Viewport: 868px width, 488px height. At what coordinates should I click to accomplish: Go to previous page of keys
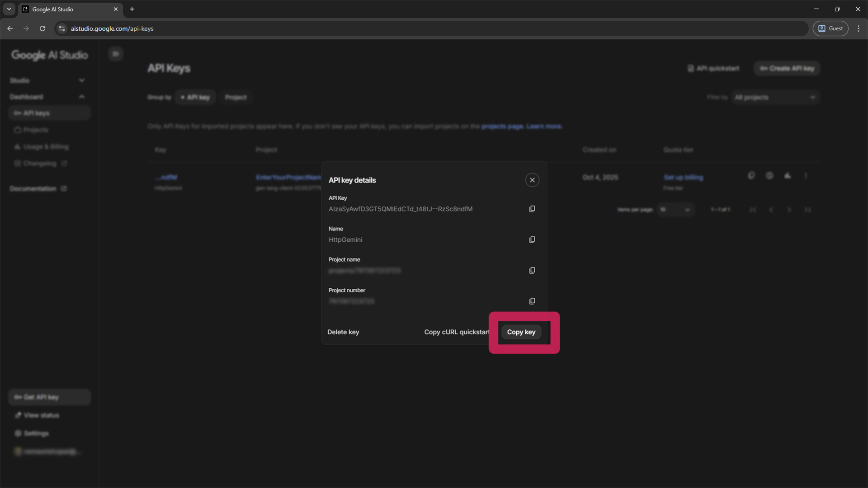(x=771, y=210)
